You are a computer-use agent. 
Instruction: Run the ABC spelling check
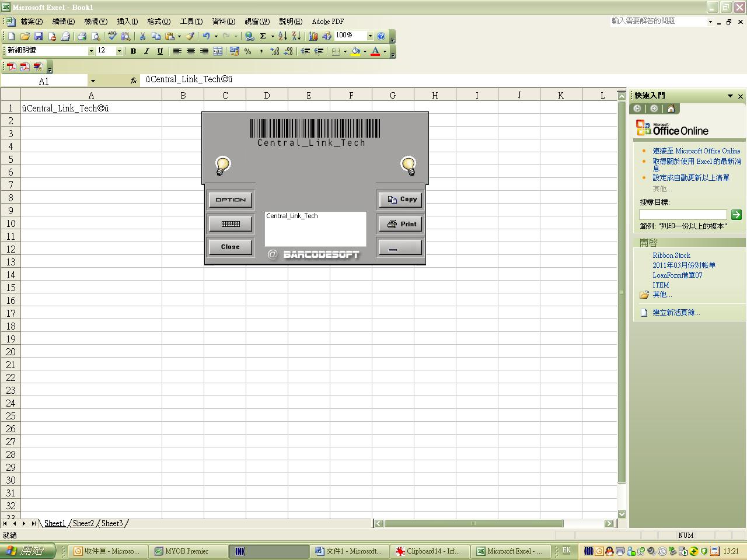(112, 36)
